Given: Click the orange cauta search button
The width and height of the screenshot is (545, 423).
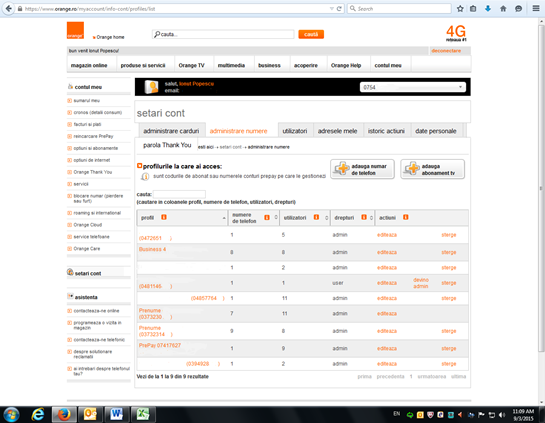Looking at the screenshot, I should tap(311, 34).
